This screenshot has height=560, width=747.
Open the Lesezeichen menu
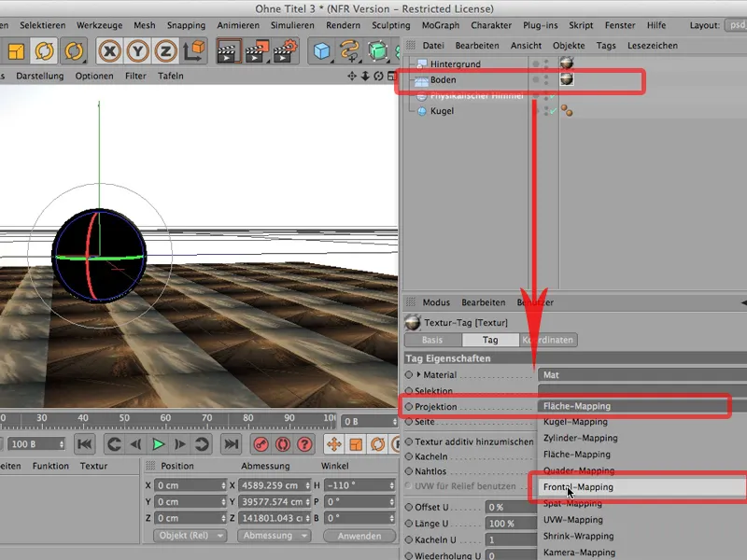coord(652,46)
